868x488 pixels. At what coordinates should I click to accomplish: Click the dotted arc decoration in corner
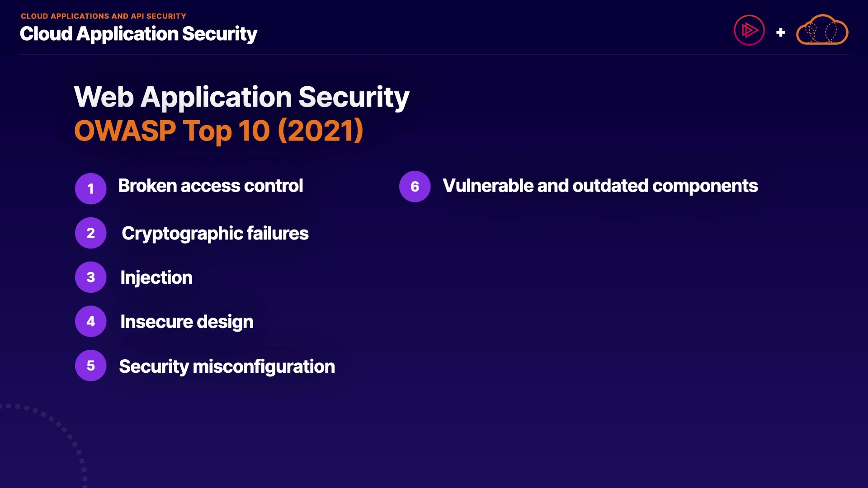click(x=63, y=428)
